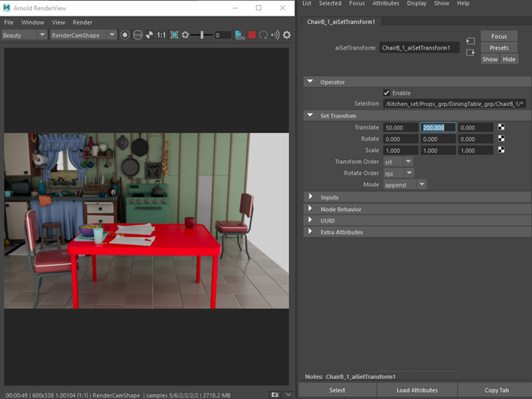Open the Focus menu in Attribute Editor

tap(357, 3)
